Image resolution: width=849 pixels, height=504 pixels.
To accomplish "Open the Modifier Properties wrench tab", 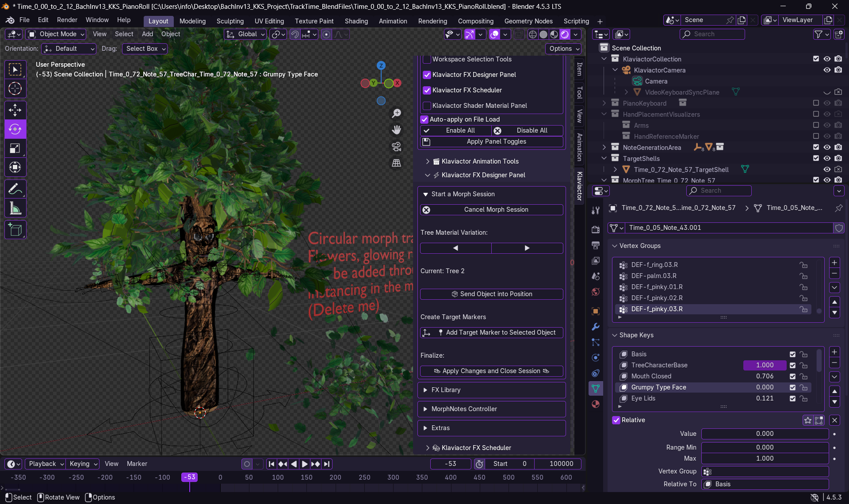I will [x=595, y=327].
